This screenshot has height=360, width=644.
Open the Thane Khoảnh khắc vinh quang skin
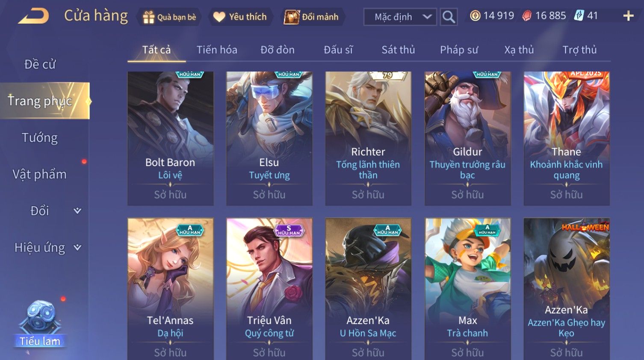click(567, 138)
